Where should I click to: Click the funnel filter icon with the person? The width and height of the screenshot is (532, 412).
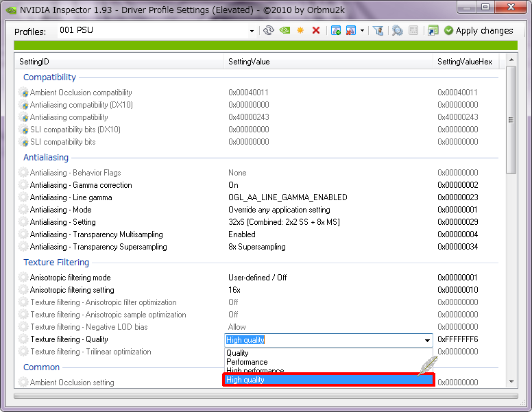(378, 31)
